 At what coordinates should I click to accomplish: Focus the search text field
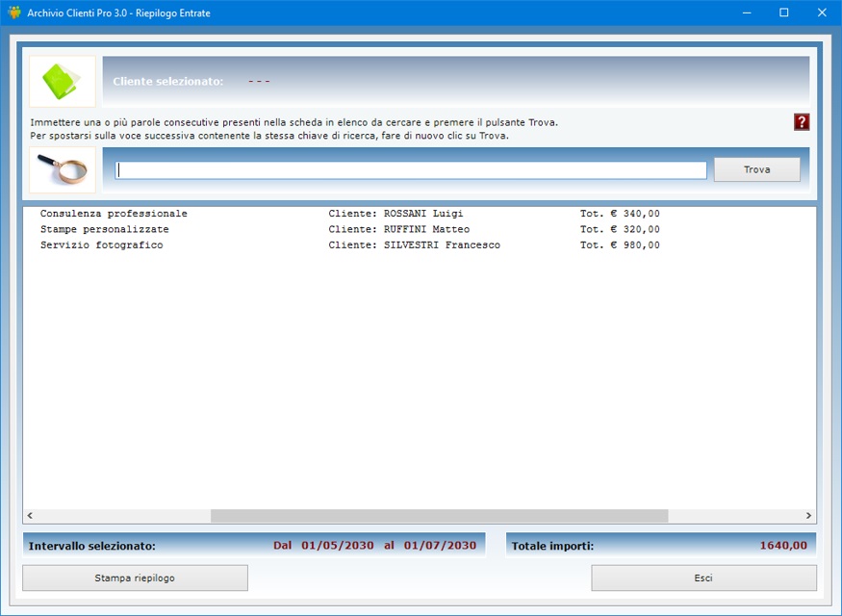411,170
